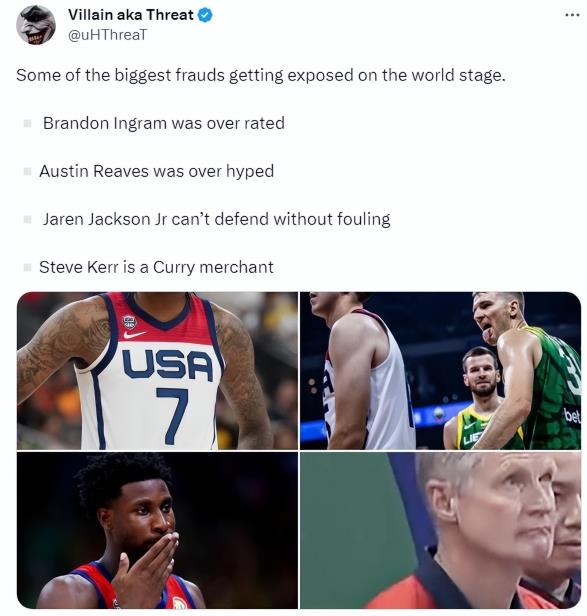The image size is (587, 616).
Task: View the USA number 7 jersey photo
Action: point(157,370)
